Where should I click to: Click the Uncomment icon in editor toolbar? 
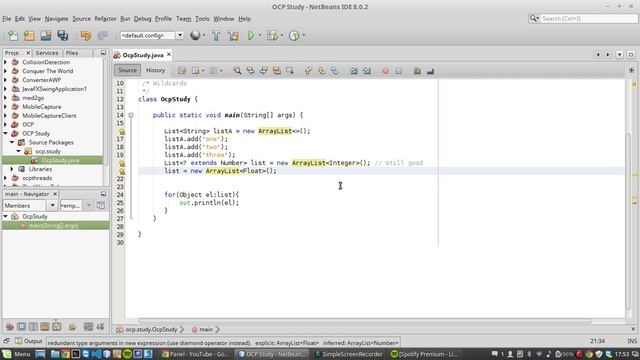tap(430, 71)
